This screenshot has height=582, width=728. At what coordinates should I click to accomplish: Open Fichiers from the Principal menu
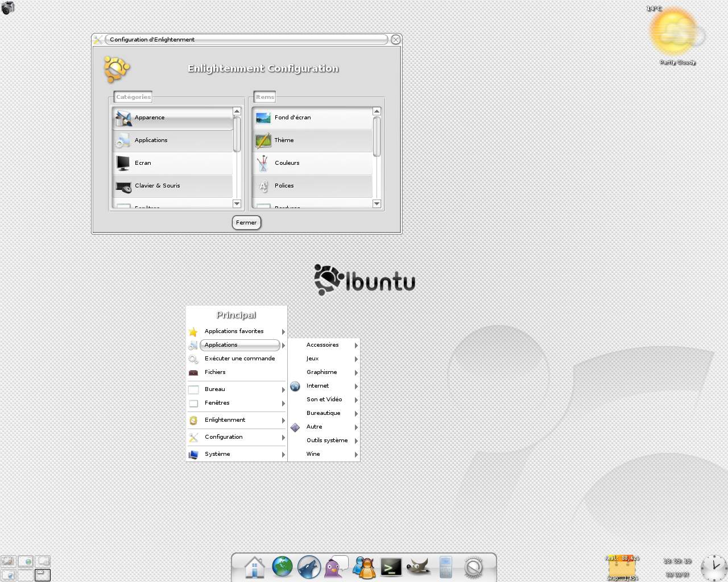click(x=237, y=372)
